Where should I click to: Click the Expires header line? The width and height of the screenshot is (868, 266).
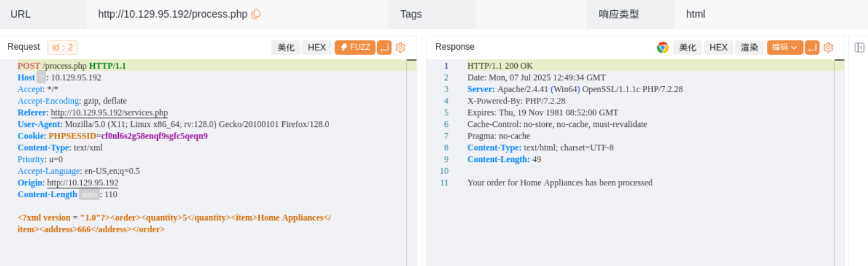pyautogui.click(x=543, y=113)
